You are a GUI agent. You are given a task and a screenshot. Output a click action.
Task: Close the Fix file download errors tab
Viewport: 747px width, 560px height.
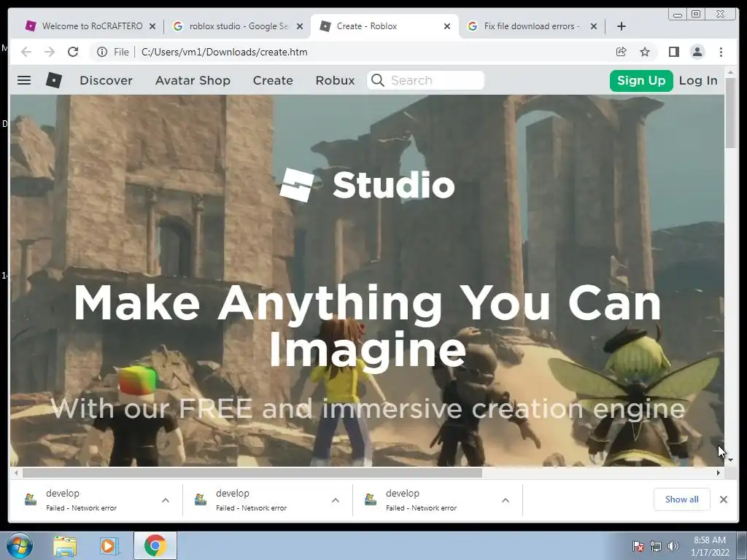tap(594, 26)
